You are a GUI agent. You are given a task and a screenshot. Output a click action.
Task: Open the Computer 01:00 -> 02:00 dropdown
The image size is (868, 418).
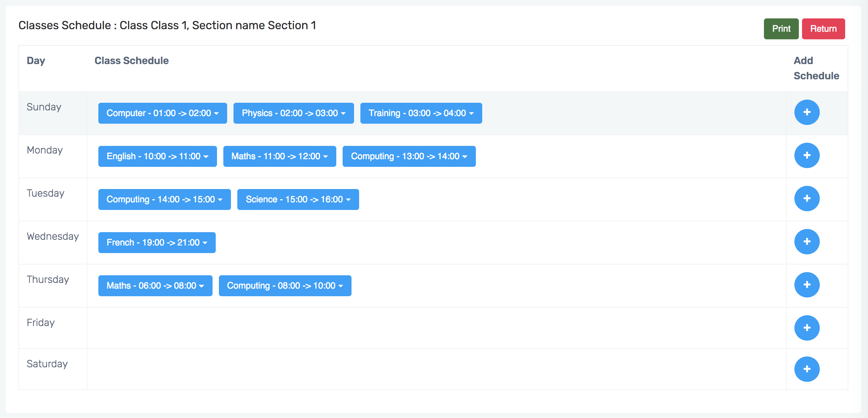point(162,113)
